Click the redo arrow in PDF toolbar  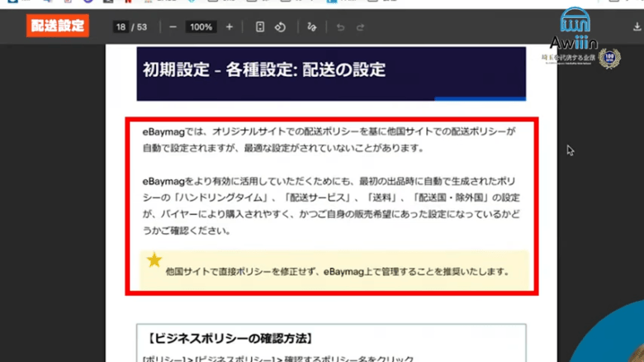(x=360, y=27)
